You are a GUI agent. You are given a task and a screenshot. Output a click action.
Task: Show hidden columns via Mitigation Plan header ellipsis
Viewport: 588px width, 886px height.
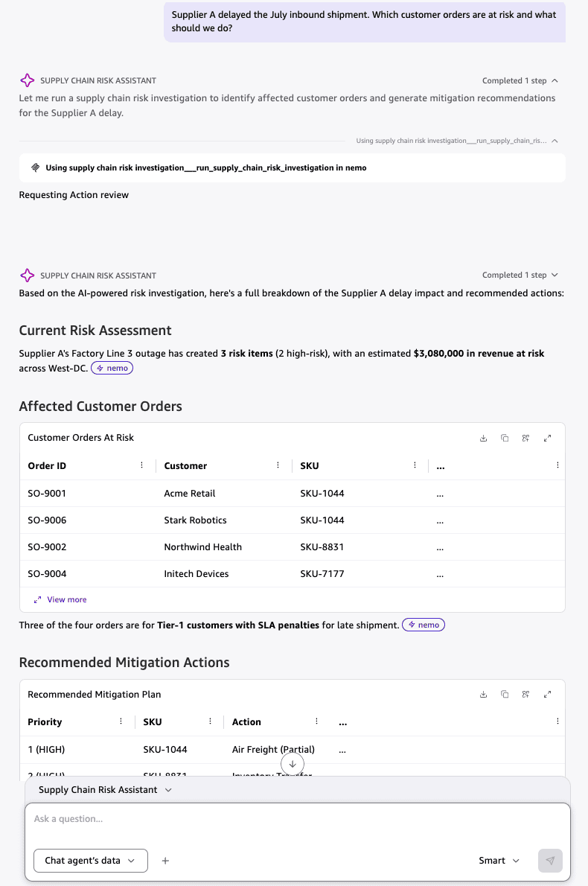(343, 722)
